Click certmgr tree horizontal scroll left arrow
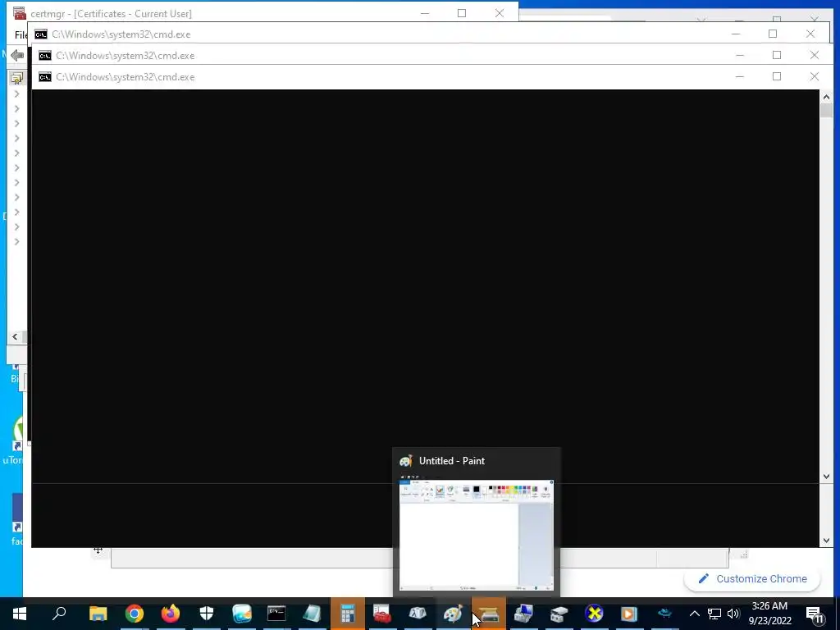 point(15,337)
